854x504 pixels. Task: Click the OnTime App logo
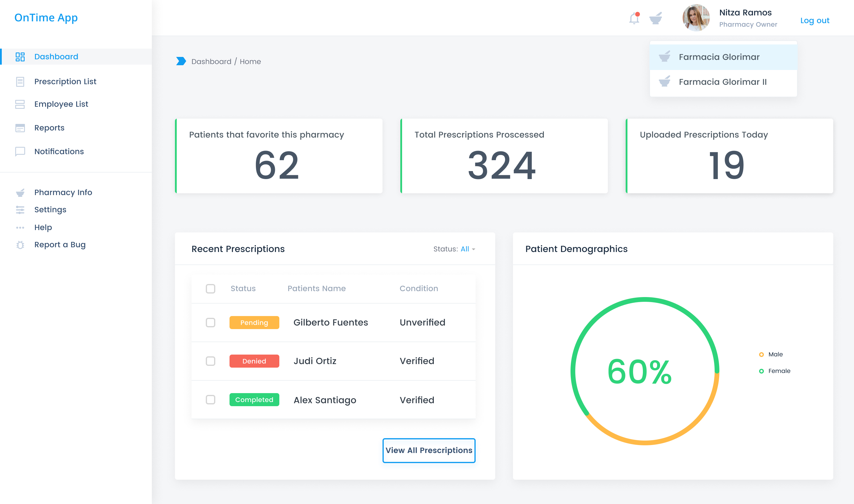coord(46,18)
